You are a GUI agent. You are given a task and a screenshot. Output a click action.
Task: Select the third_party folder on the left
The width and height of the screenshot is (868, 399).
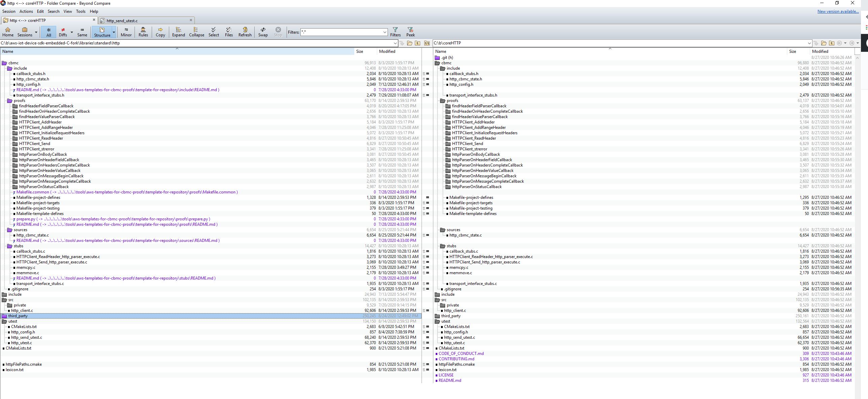click(18, 316)
